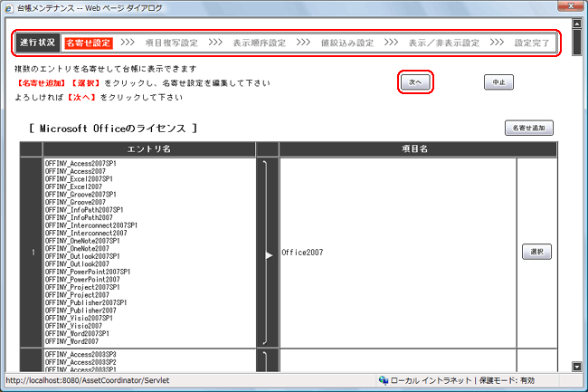Image resolution: width=588 pixels, height=392 pixels.
Task: Click the 表示順序設定 progress step
Action: (x=260, y=43)
